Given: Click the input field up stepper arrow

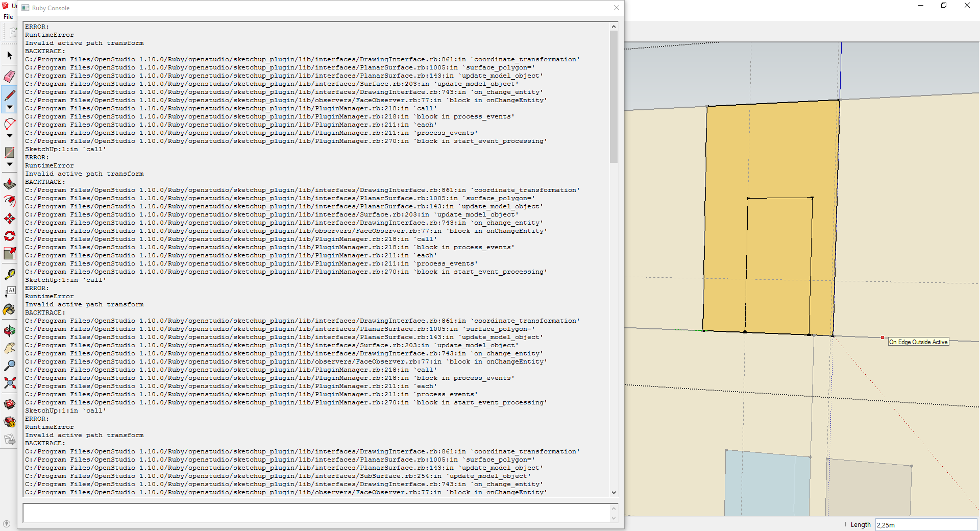Looking at the screenshot, I should (614, 509).
